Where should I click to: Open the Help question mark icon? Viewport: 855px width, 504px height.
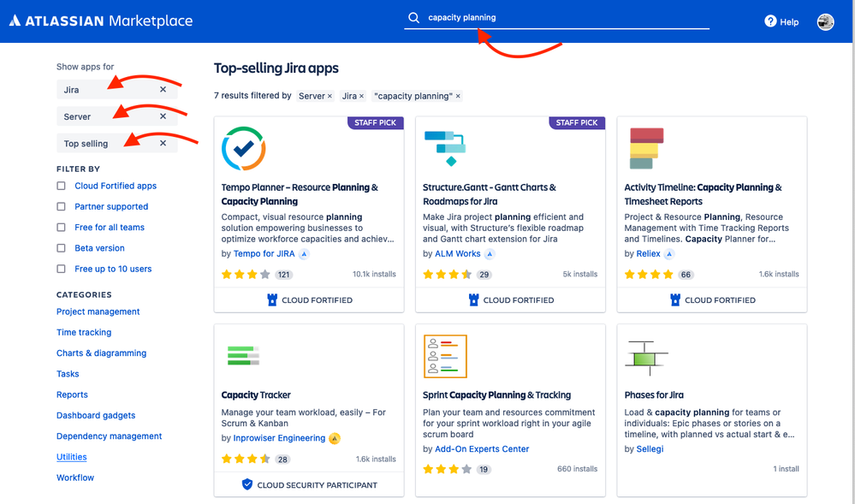(x=770, y=21)
